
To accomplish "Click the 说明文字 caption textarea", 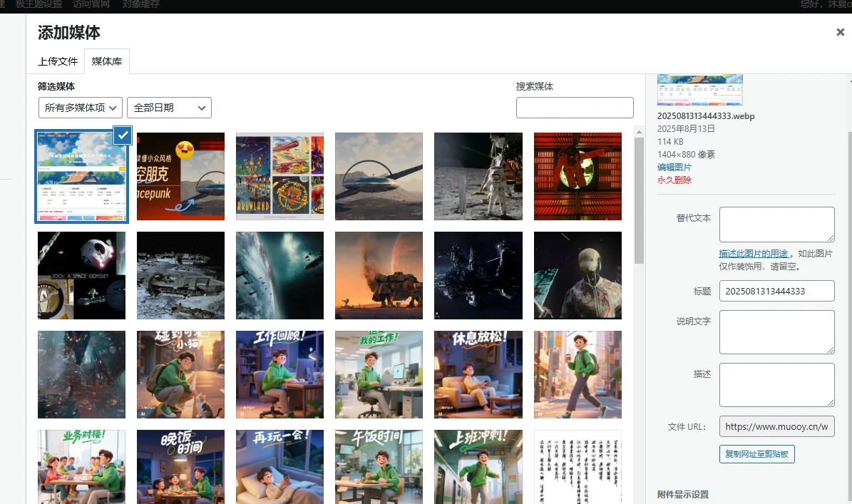I will pyautogui.click(x=777, y=332).
